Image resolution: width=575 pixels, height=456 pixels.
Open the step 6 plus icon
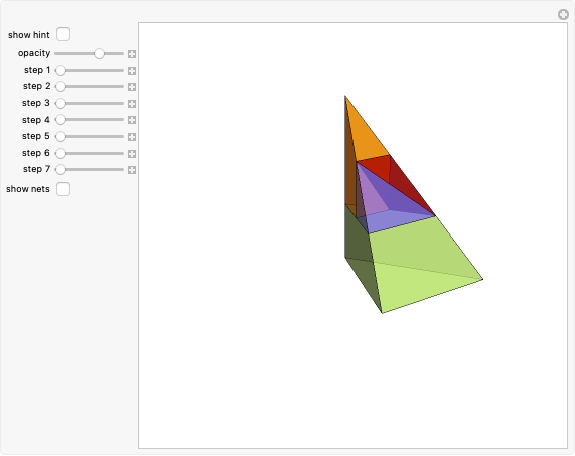(x=132, y=154)
